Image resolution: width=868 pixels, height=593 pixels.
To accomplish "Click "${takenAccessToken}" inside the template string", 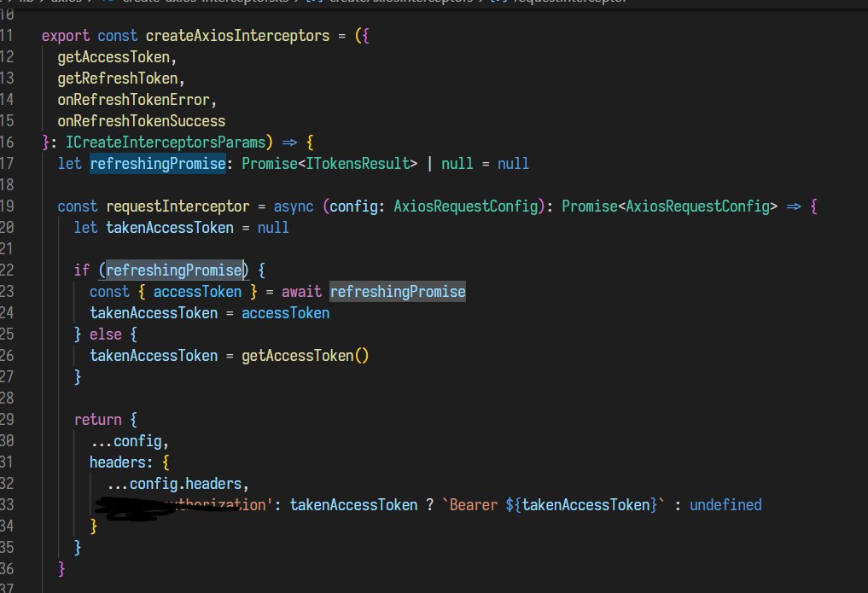I will [581, 505].
